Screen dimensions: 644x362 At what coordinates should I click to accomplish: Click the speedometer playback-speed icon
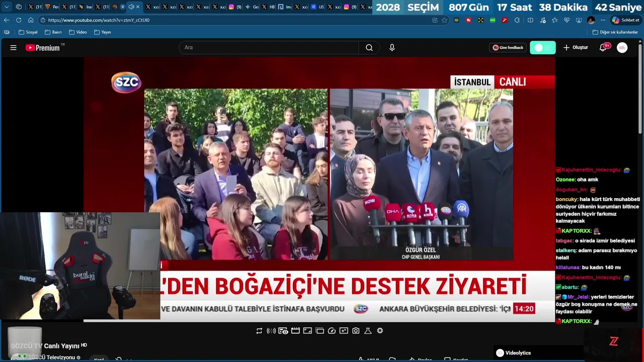tap(332, 331)
